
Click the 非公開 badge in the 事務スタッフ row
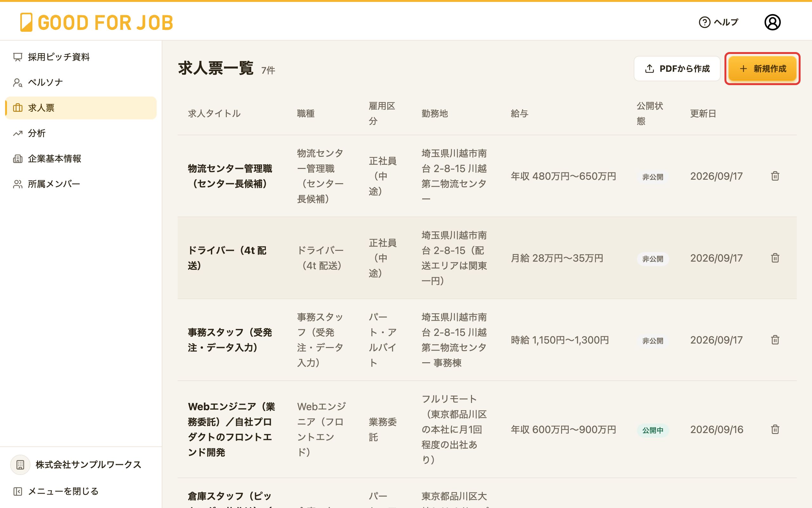click(653, 341)
